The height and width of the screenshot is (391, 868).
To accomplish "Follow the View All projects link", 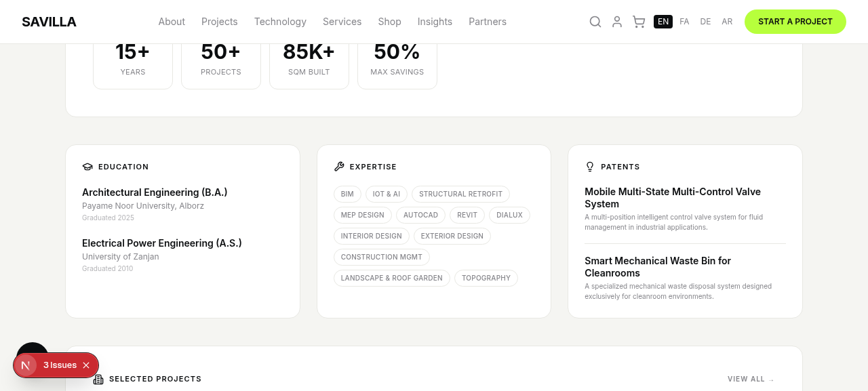I will (751, 379).
